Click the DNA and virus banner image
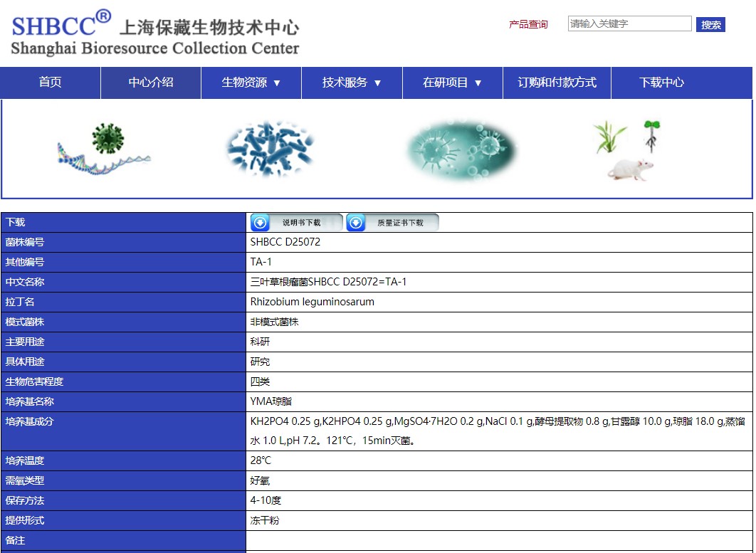 104,149
